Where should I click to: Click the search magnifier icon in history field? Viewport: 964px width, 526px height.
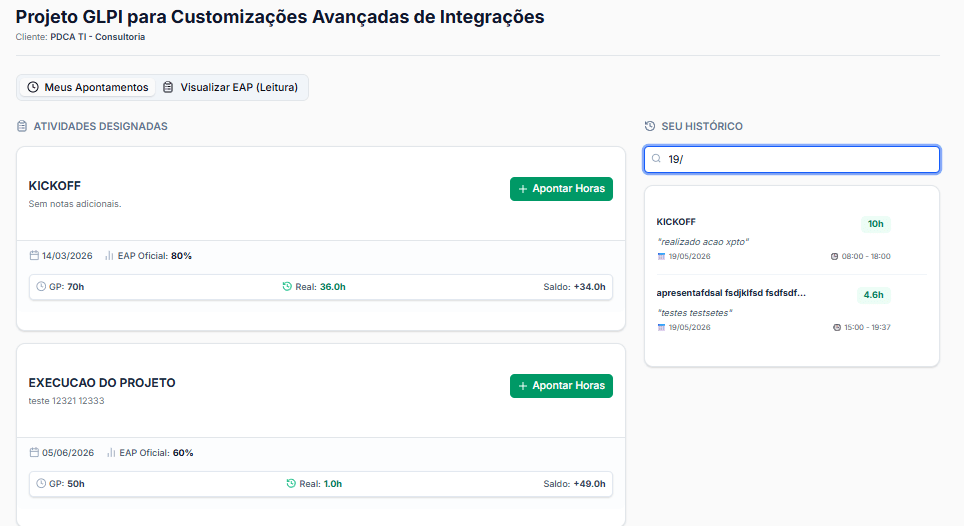click(657, 159)
